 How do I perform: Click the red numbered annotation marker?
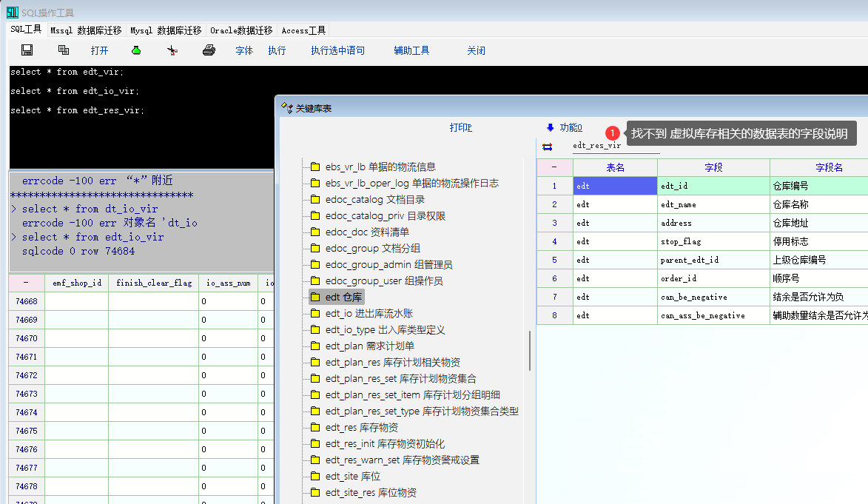[613, 133]
